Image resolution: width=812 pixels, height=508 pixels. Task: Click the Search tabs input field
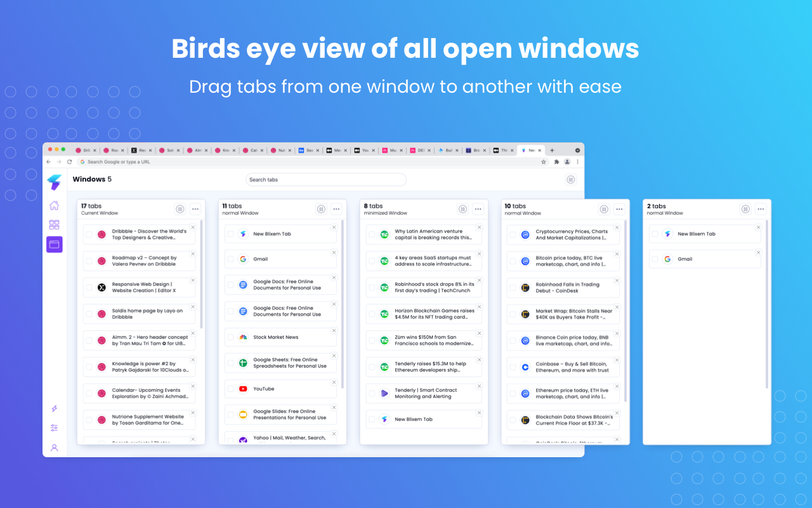coord(325,180)
